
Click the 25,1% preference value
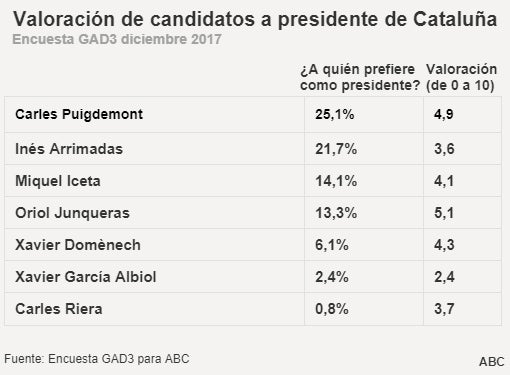pyautogui.click(x=335, y=114)
